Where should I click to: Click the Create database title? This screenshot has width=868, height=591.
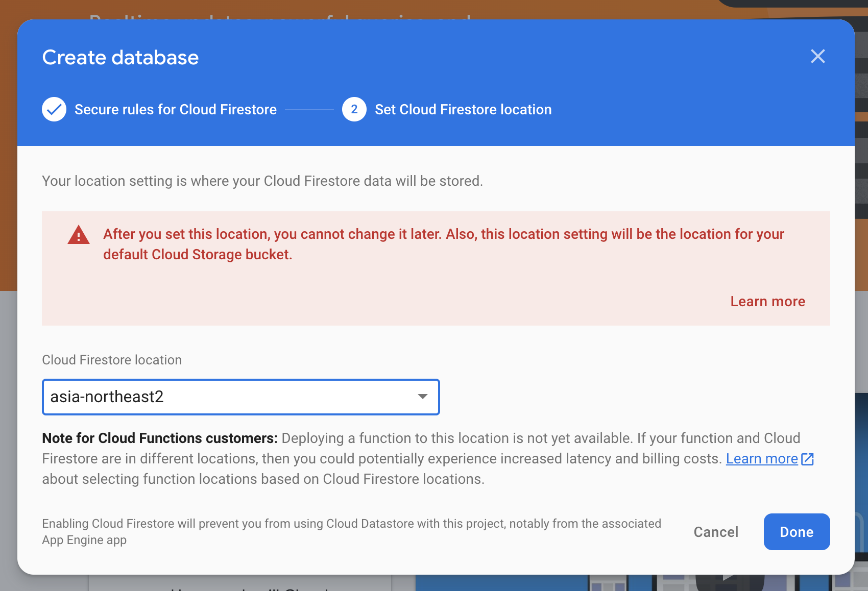[120, 58]
